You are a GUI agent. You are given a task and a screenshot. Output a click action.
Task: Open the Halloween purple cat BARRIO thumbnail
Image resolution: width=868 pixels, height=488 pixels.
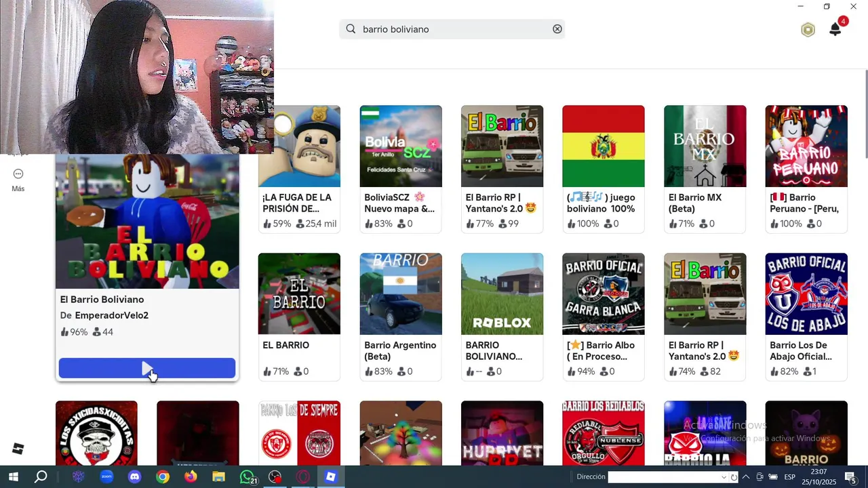pos(806,433)
